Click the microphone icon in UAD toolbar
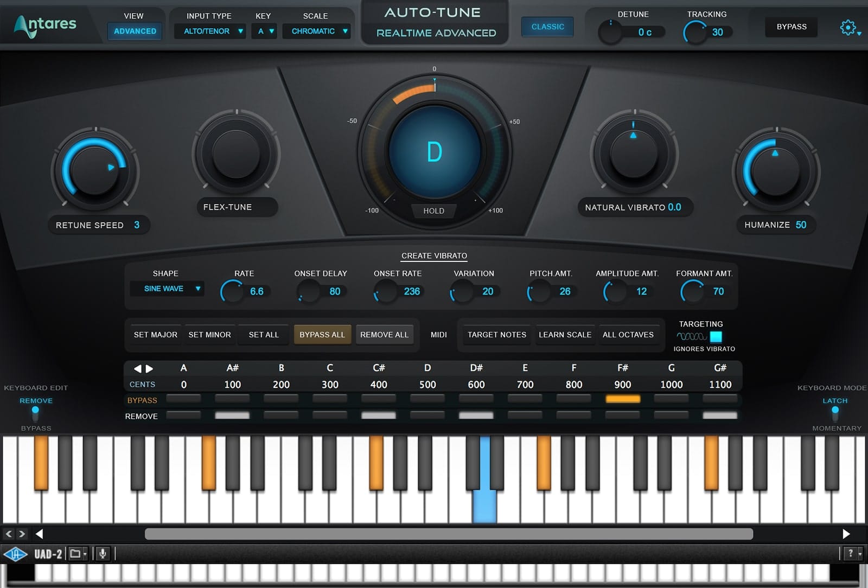 click(x=102, y=554)
